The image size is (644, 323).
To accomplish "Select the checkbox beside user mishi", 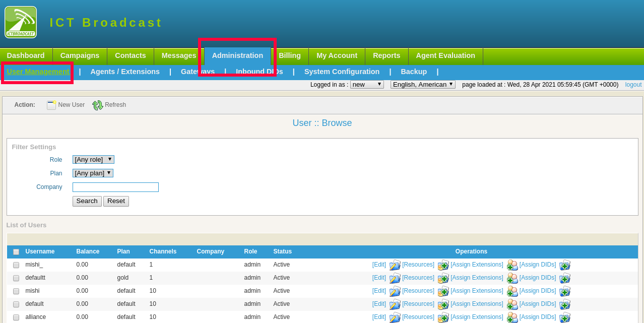I will pyautogui.click(x=16, y=291).
